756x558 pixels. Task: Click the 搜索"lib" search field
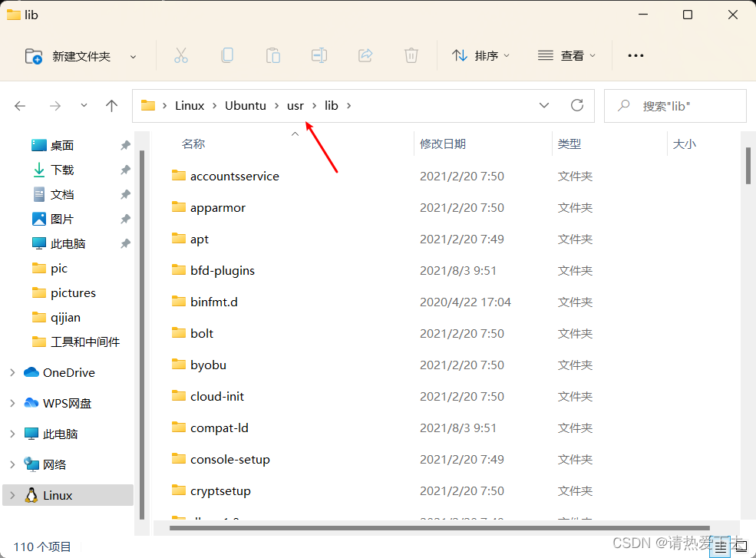[x=675, y=106]
